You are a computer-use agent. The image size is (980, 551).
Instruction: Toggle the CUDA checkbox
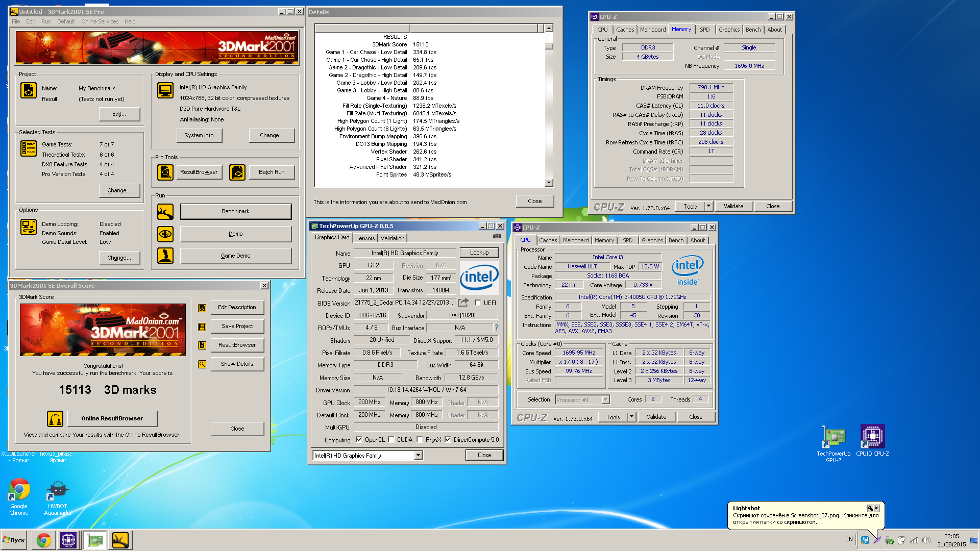coord(391,440)
